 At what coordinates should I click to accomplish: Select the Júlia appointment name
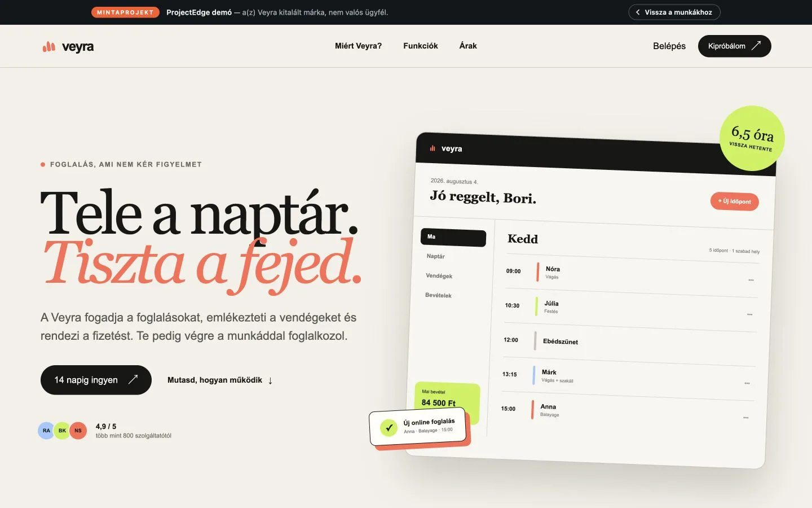pos(551,304)
